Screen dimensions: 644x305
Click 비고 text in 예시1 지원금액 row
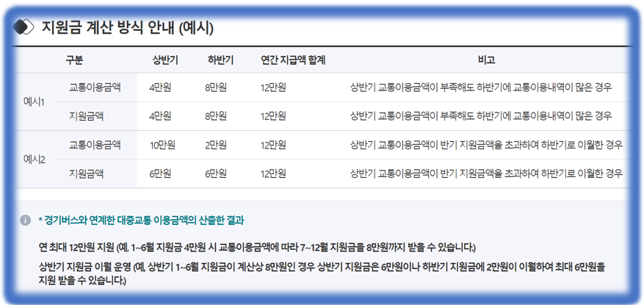pyautogui.click(x=481, y=116)
